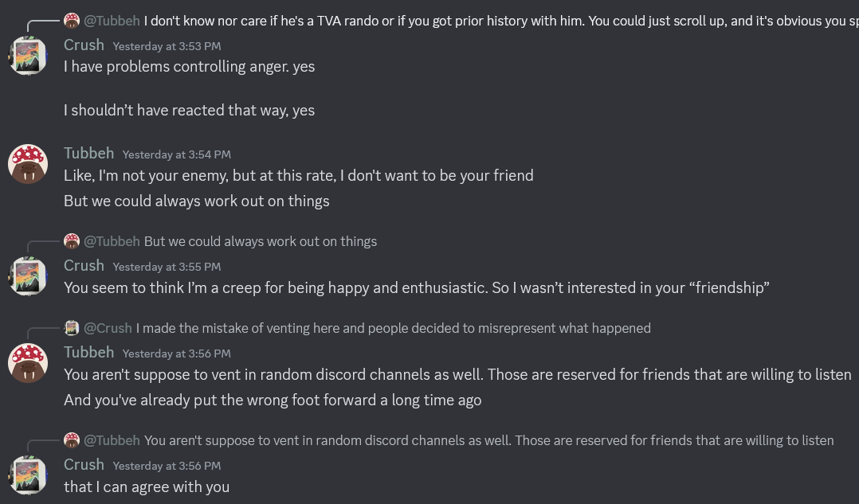
Task: Open Crush username above 'that I can agree'
Action: point(84,465)
